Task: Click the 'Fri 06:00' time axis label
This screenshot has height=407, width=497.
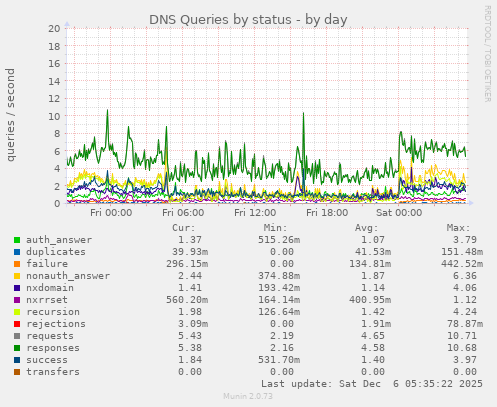Action: click(x=183, y=213)
